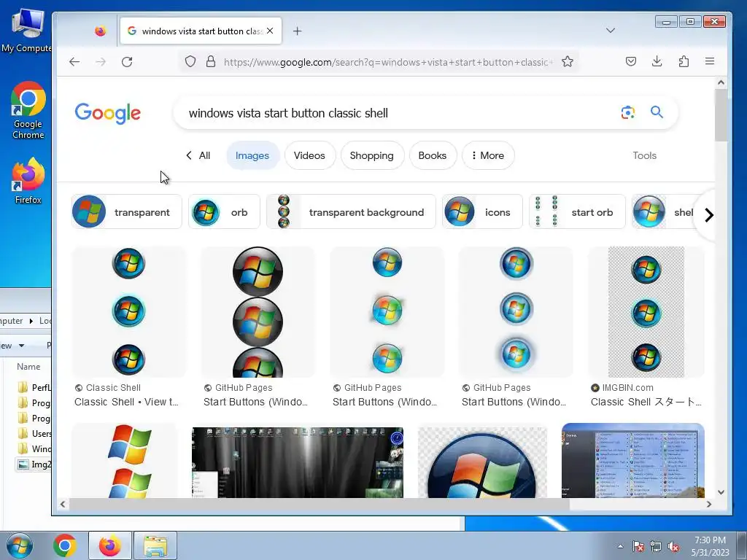Select the Google Chrome desktop shortcut
The height and width of the screenshot is (560, 747).
pos(28,111)
